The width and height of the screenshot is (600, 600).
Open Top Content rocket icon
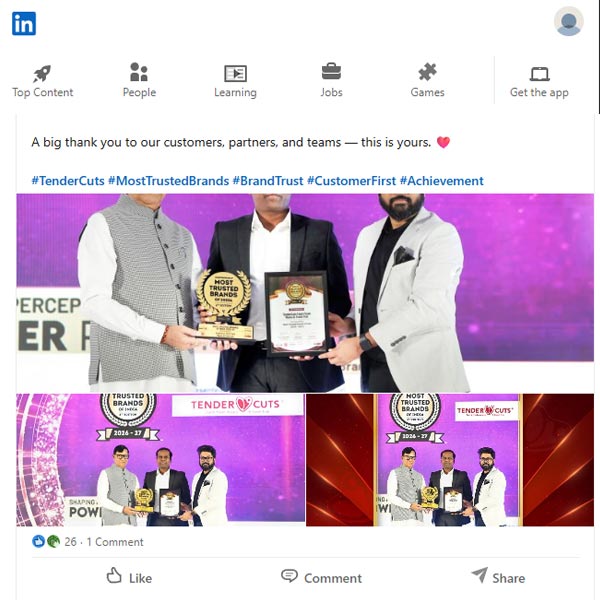coord(42,73)
